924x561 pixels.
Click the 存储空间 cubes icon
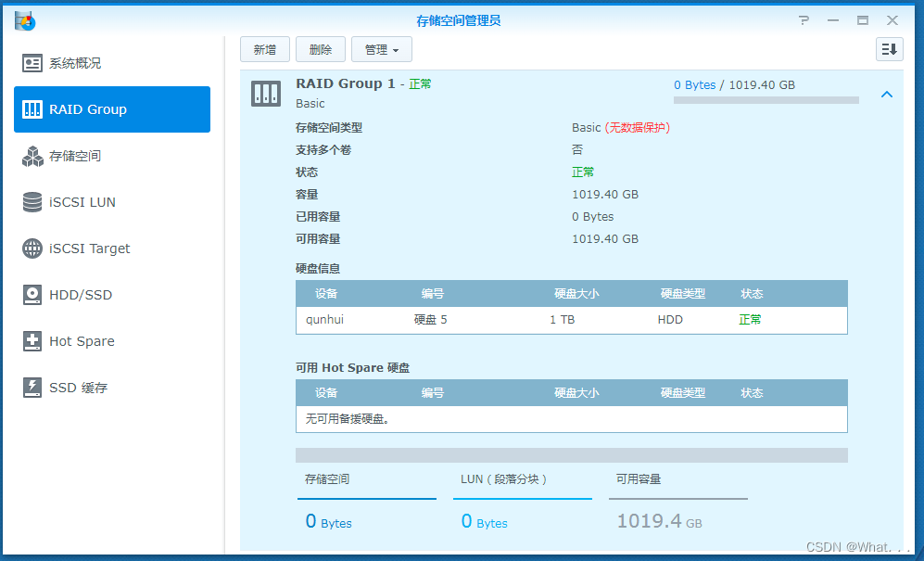pyautogui.click(x=32, y=157)
